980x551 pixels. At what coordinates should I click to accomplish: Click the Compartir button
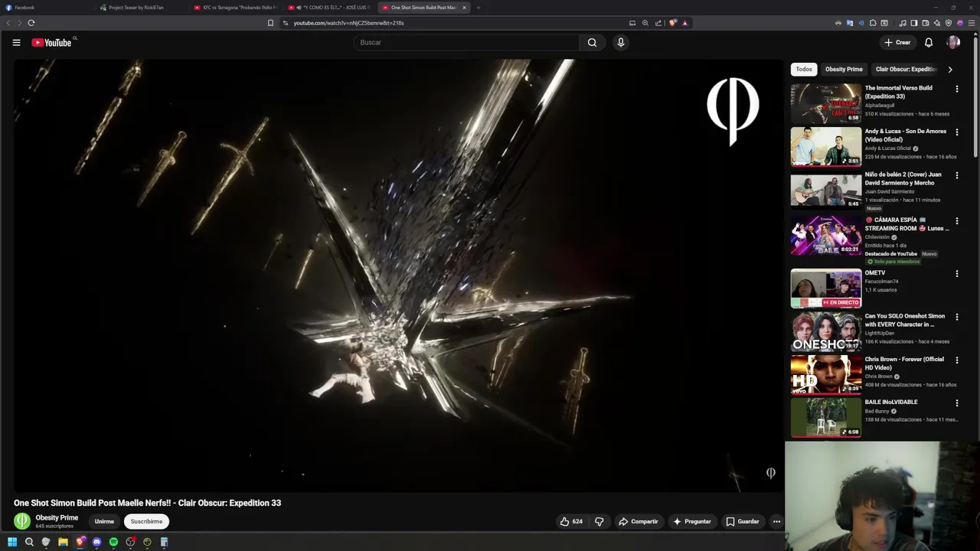click(x=639, y=521)
